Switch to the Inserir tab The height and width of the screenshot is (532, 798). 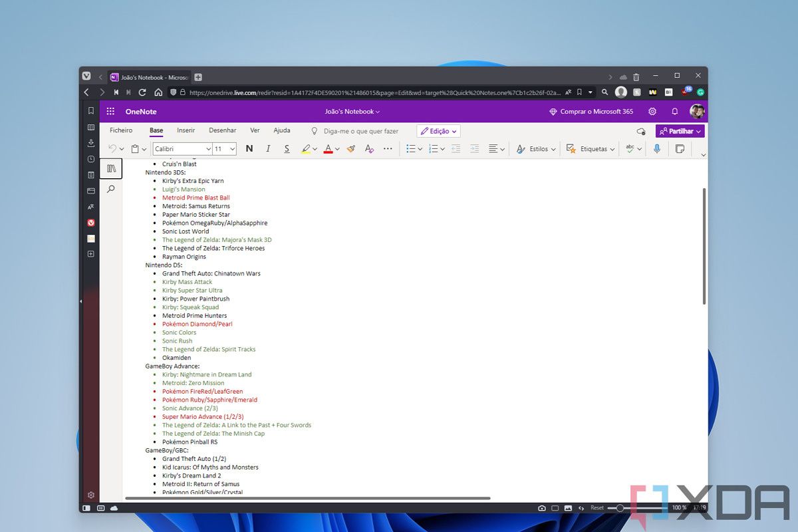[x=186, y=130]
